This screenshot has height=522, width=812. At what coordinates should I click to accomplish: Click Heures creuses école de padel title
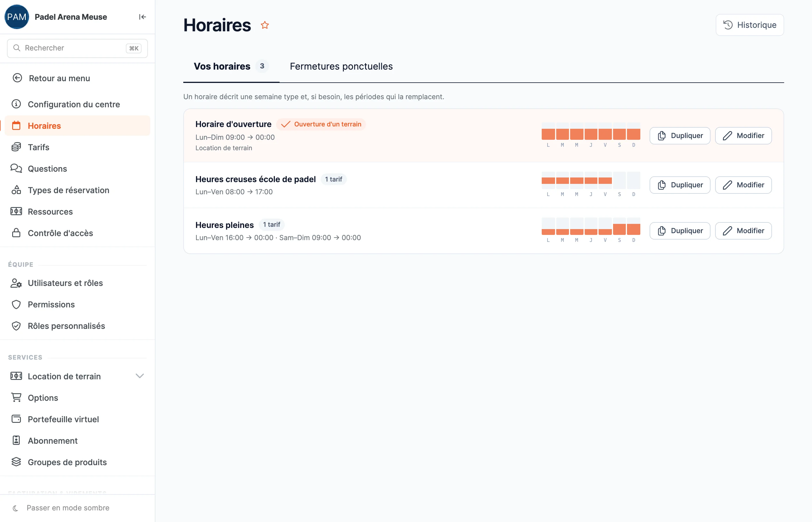pyautogui.click(x=255, y=179)
